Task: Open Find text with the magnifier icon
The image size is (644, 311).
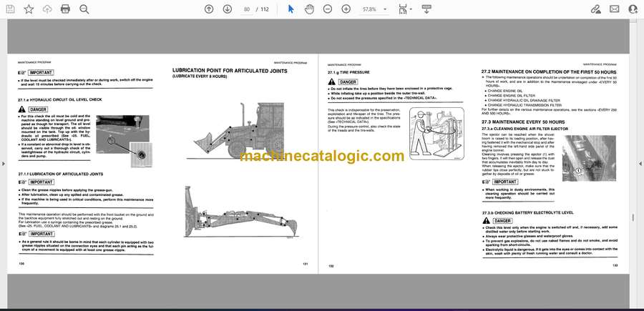Action: (x=84, y=9)
